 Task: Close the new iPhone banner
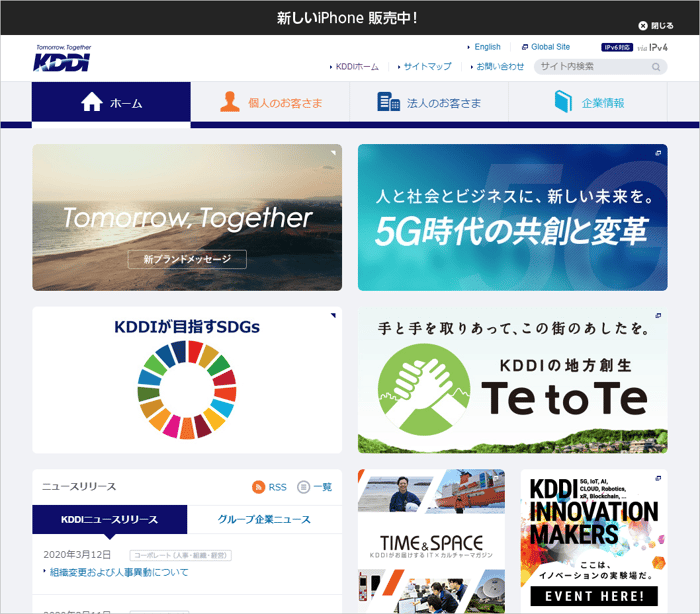click(x=656, y=26)
